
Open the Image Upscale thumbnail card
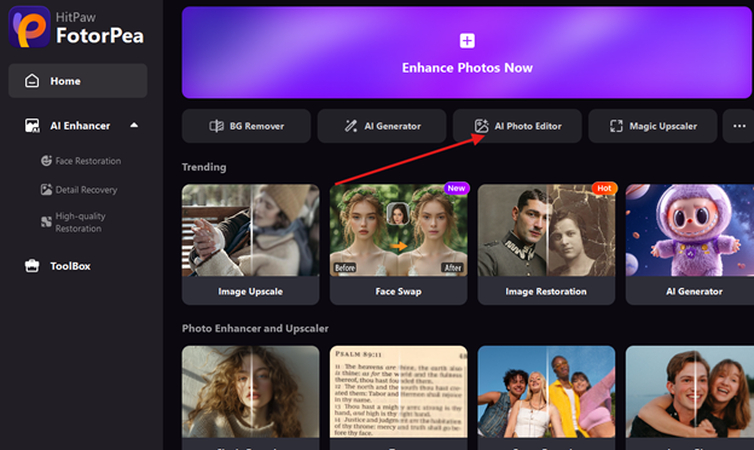pos(251,243)
